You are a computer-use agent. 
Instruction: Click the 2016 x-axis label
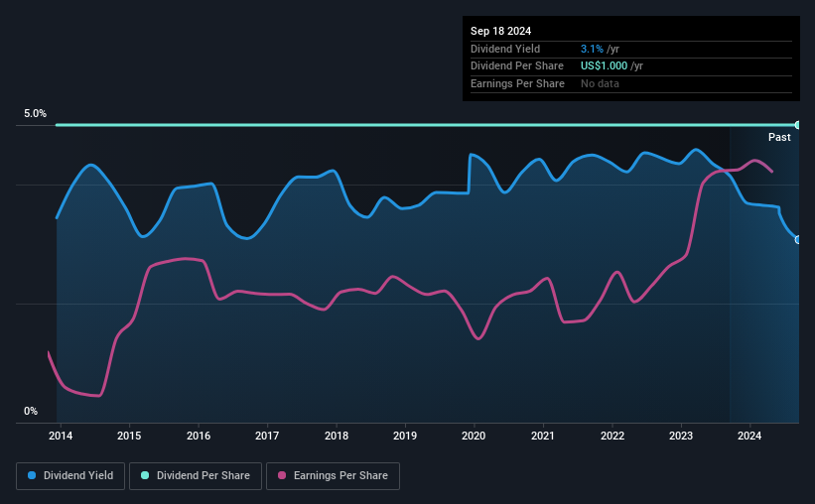(x=198, y=436)
